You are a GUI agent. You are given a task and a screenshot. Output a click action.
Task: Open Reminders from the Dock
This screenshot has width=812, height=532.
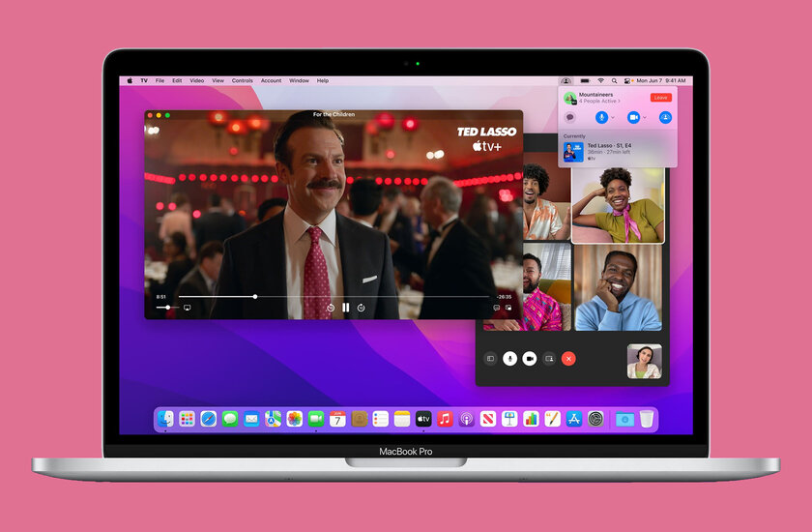[x=381, y=419]
